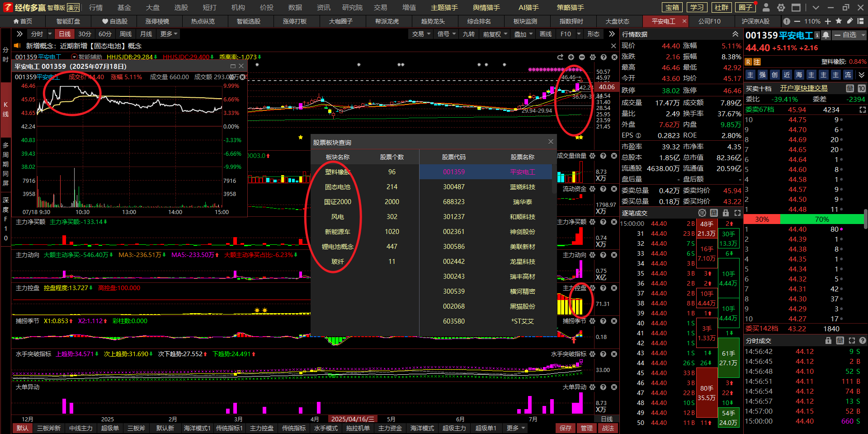Open the 前复权 dropdown

(495, 34)
